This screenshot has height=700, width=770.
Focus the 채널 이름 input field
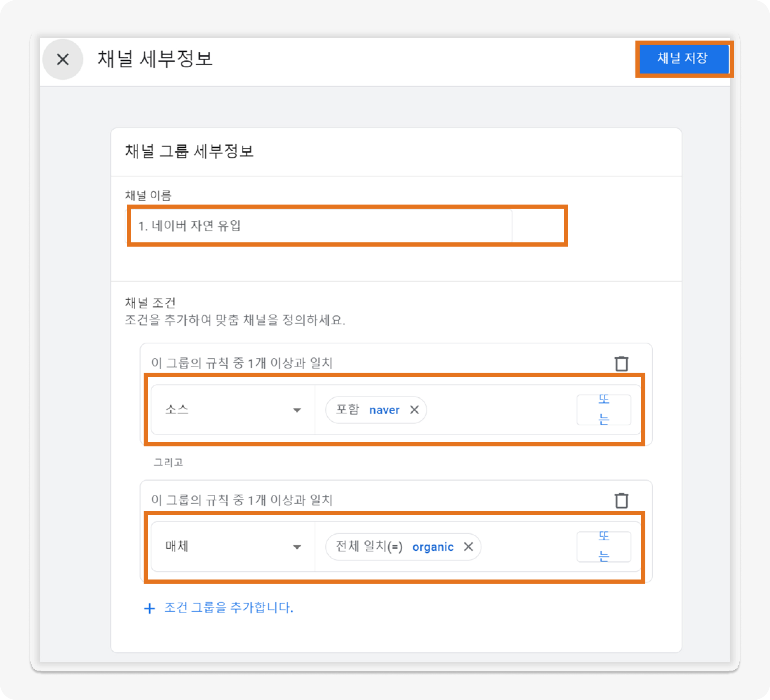point(319,225)
